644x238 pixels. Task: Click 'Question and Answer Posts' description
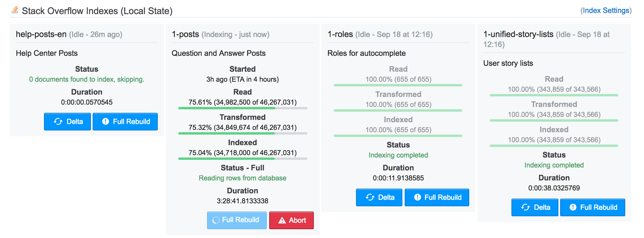(218, 53)
